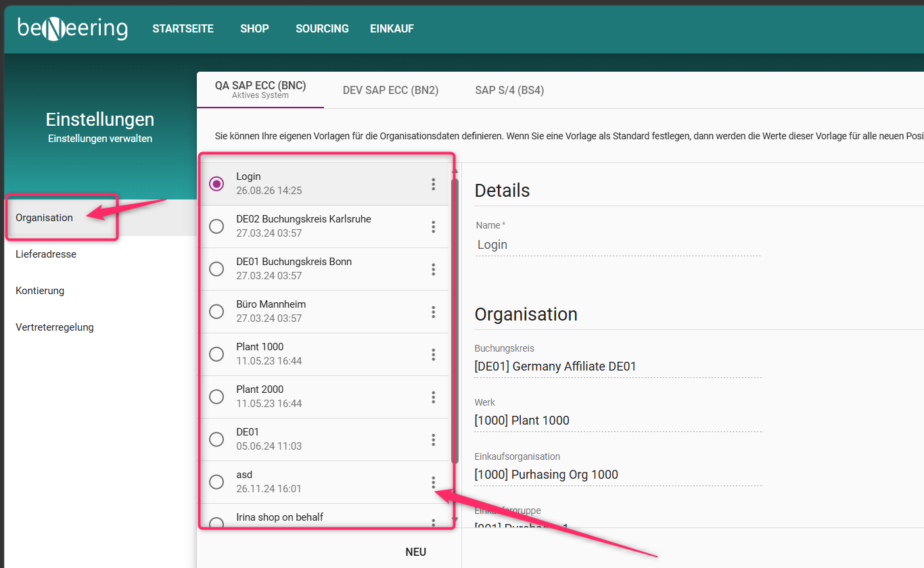Open Einkaufsorganisation field Purhasing Org 1000
The image size is (924, 568).
(618, 475)
